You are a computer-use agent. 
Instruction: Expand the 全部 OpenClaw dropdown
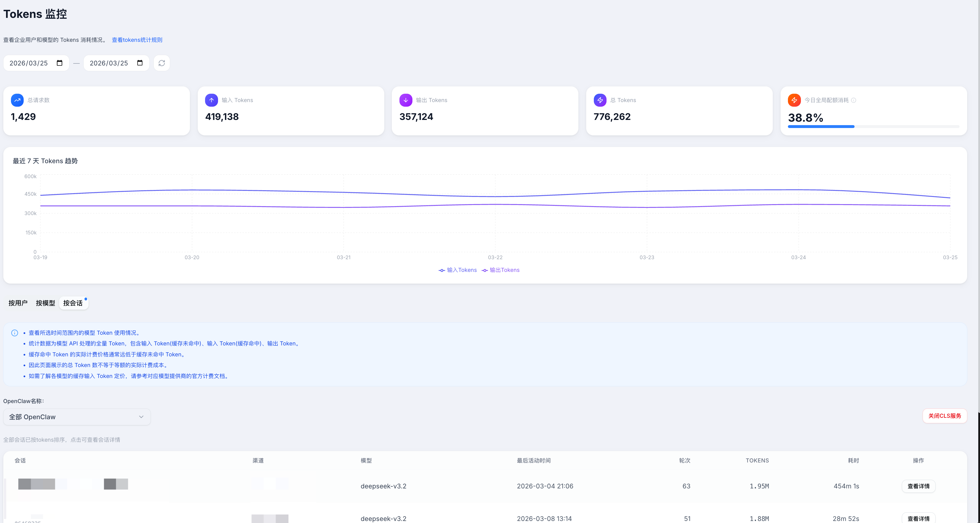pyautogui.click(x=77, y=417)
